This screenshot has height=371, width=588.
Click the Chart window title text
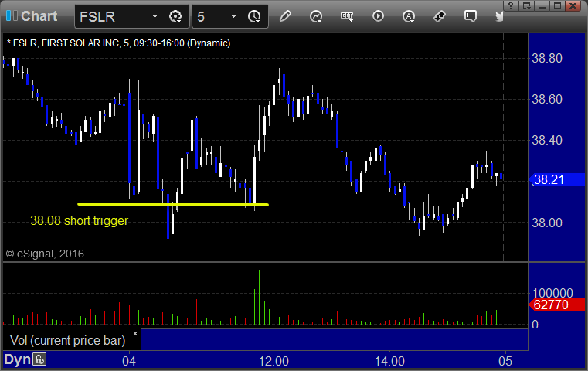coord(39,16)
